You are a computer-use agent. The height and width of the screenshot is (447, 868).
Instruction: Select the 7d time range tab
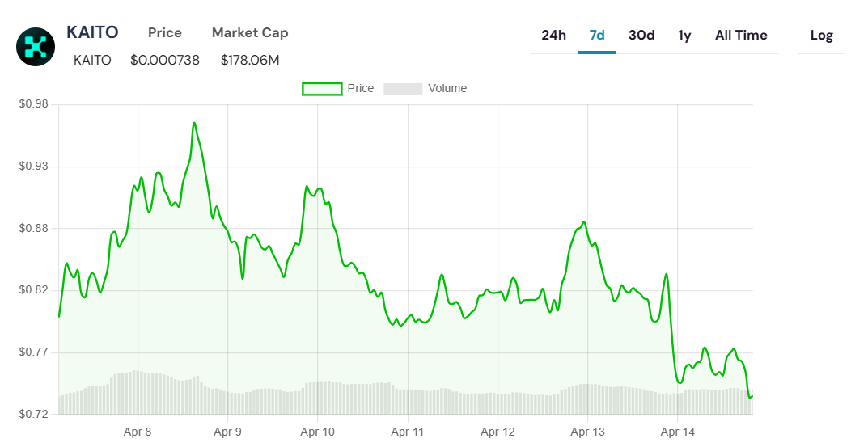click(x=597, y=36)
